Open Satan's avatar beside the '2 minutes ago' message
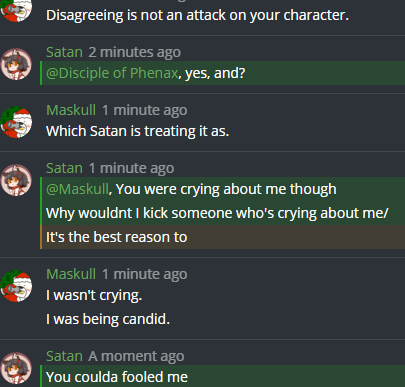 point(16,64)
